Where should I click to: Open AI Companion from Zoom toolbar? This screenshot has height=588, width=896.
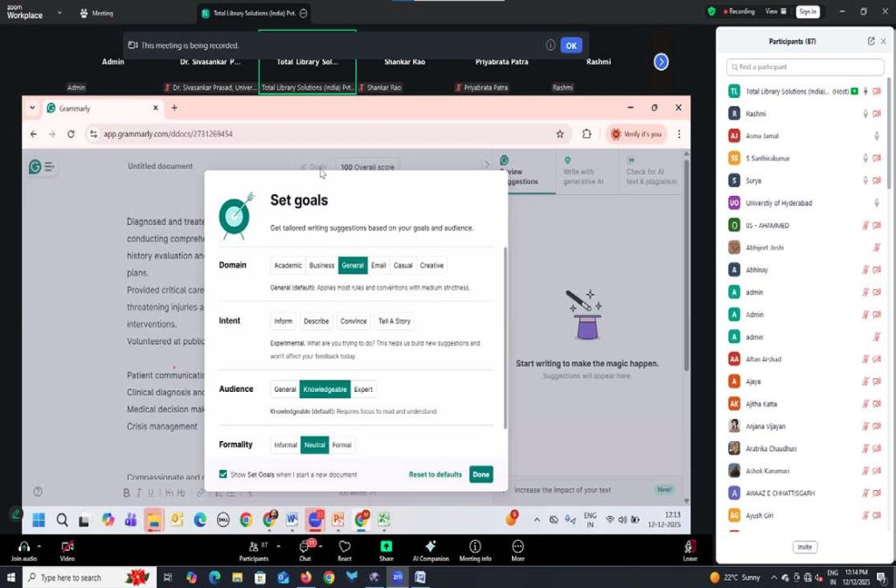pyautogui.click(x=430, y=546)
